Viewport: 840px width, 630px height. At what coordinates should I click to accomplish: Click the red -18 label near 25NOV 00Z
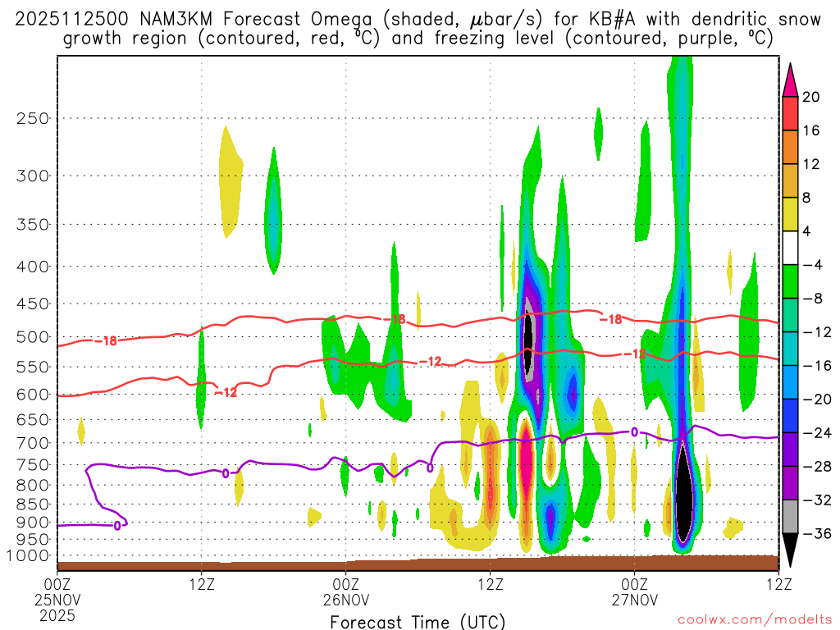click(x=106, y=340)
